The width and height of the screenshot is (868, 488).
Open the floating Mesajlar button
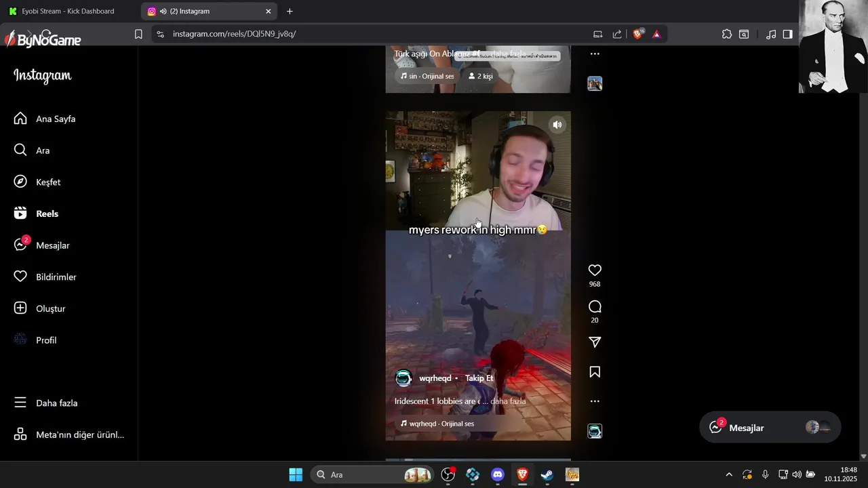(x=770, y=428)
